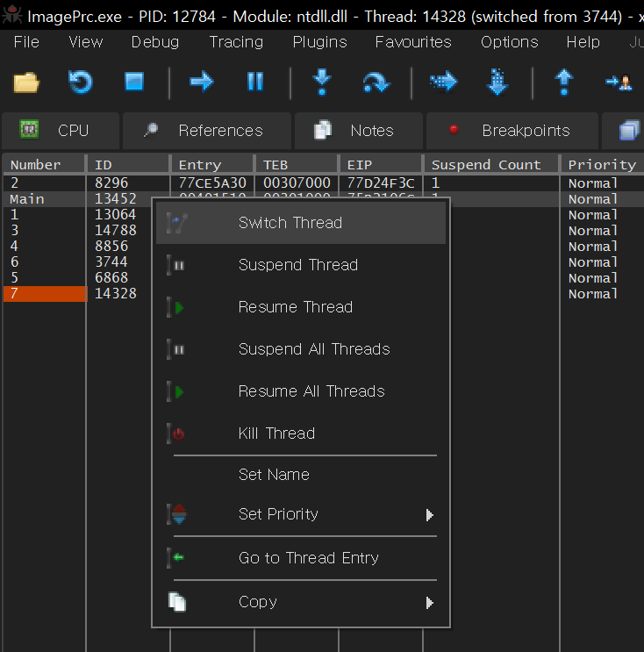The image size is (644, 652).
Task: Choose Set Name
Action: 301,475
